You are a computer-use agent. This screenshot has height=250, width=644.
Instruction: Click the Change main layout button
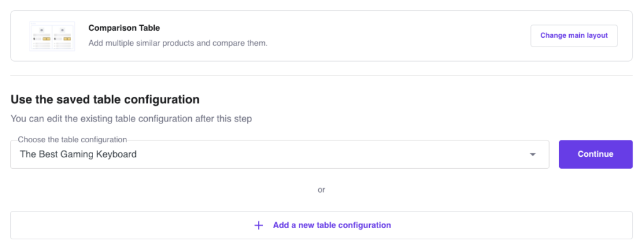[x=574, y=36]
